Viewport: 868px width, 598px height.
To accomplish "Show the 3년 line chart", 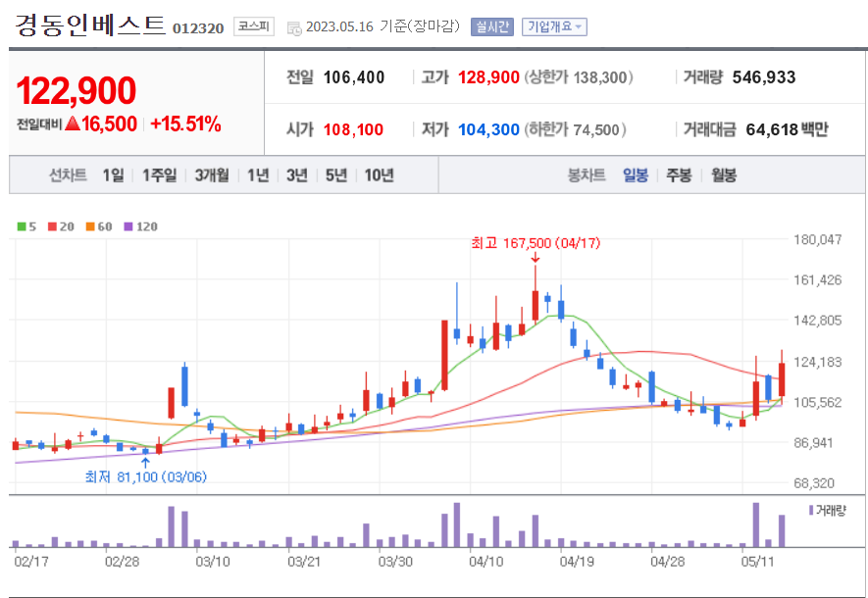I will click(x=297, y=175).
